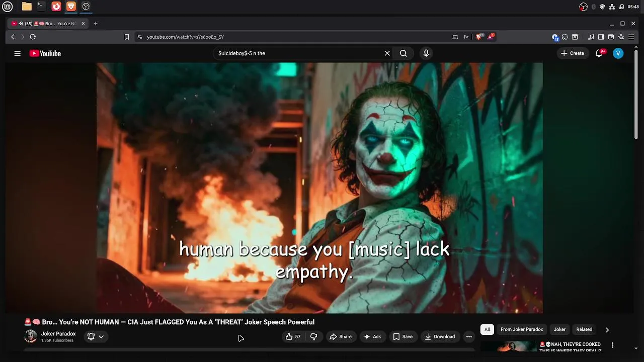Switch to the Brave browser panel icon
644x362 pixels.
71,7
